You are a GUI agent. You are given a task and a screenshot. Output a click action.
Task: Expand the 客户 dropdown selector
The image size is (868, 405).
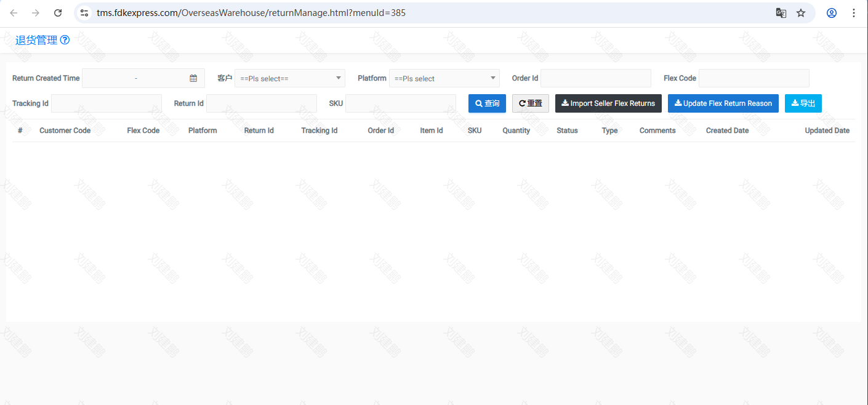[x=289, y=78]
